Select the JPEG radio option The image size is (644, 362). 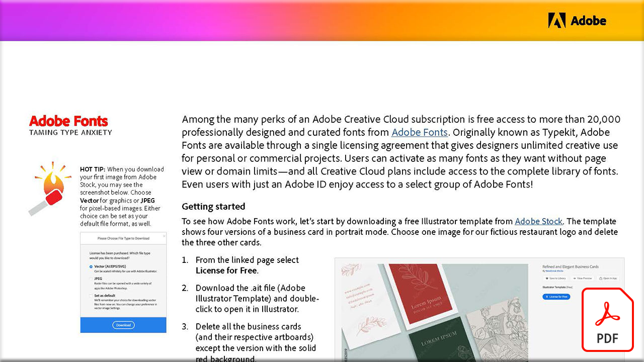pyautogui.click(x=91, y=280)
